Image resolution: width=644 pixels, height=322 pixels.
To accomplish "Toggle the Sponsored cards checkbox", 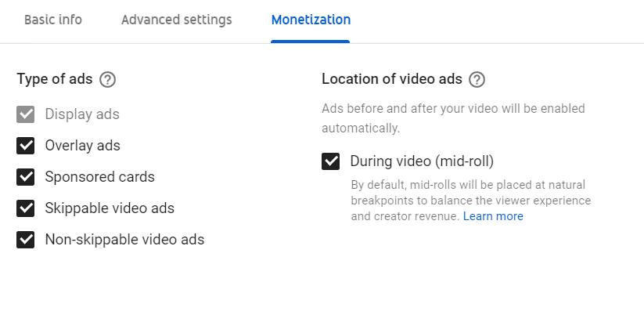I will tap(26, 177).
